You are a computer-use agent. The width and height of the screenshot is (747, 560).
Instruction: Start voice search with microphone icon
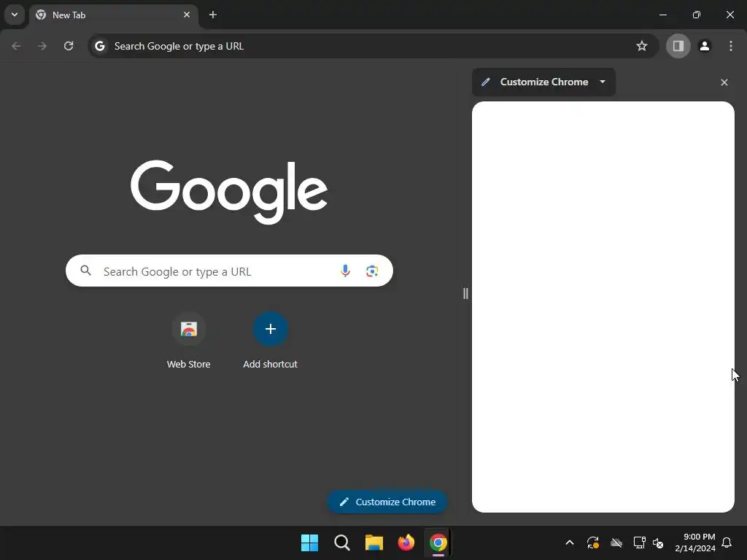click(345, 271)
